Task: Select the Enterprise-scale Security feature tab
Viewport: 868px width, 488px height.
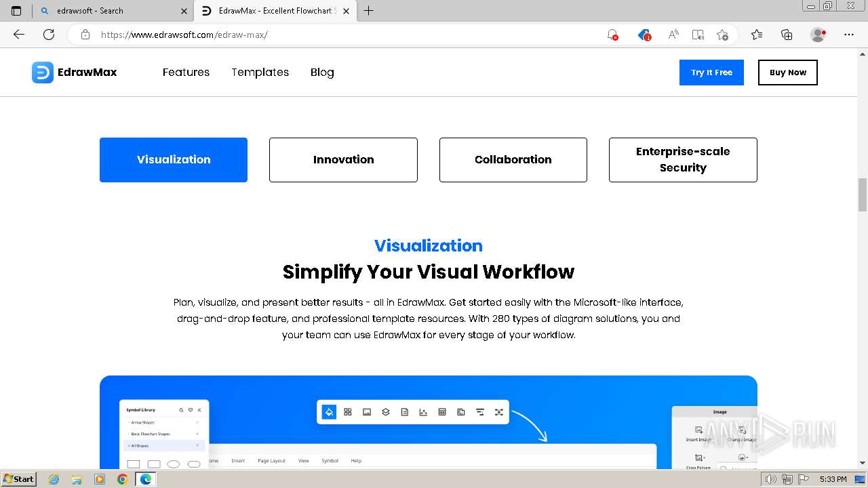Action: tap(683, 160)
